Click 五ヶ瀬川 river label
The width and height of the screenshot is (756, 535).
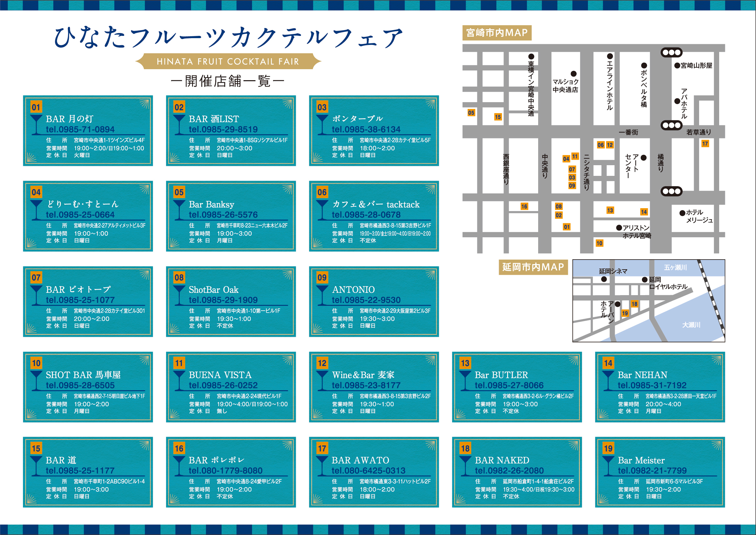(x=675, y=268)
